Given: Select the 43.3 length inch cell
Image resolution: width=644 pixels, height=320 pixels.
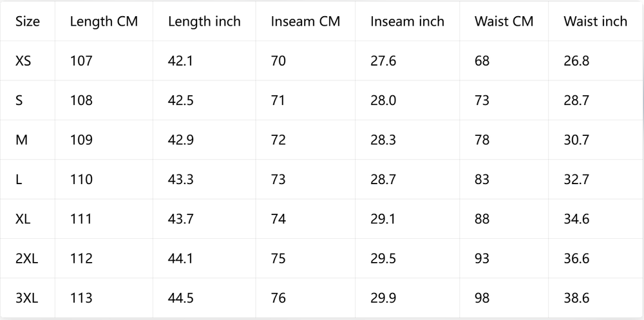Looking at the screenshot, I should [x=204, y=180].
